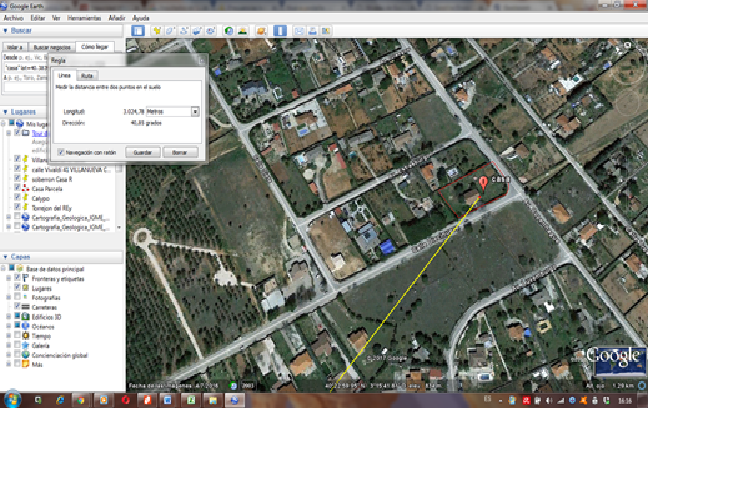Open the Editar menu
Viewport: 749px width, 482px height.
coord(37,18)
